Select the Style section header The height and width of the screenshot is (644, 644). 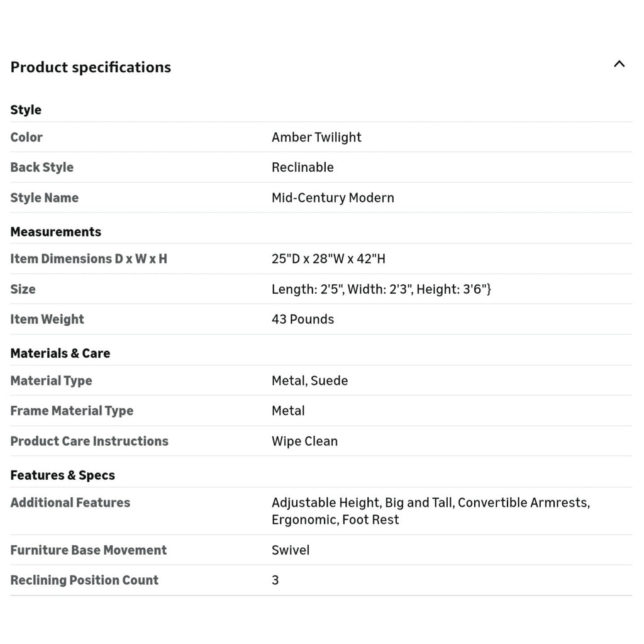(25, 109)
